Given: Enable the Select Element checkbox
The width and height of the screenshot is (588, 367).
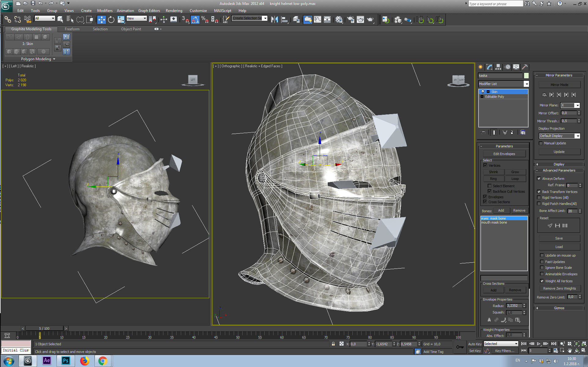Looking at the screenshot, I should pos(489,186).
